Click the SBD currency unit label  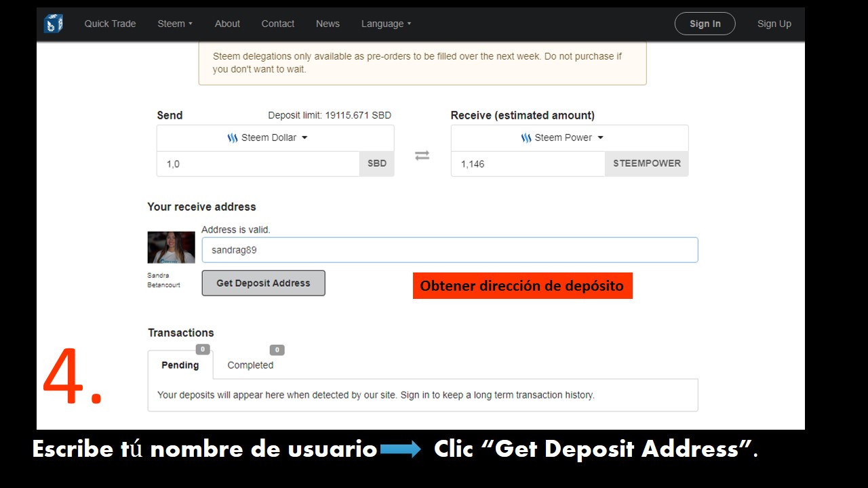tap(377, 163)
